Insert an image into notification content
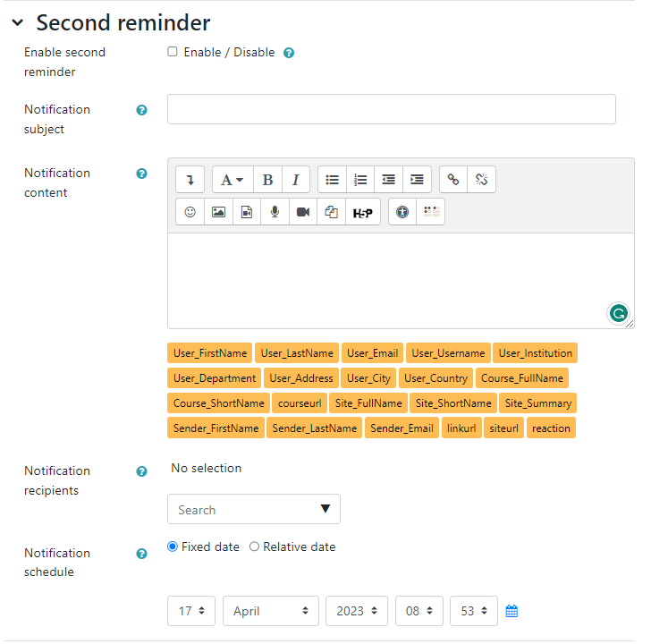Viewport: 651px width, 644px height. (x=217, y=212)
